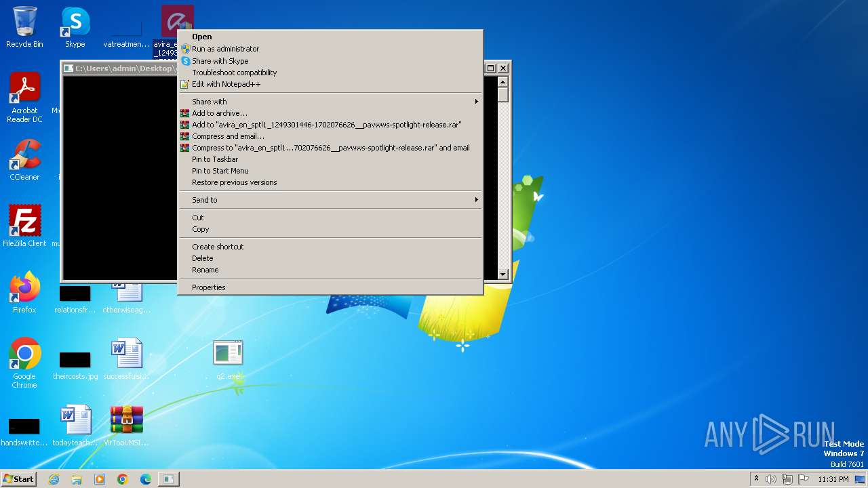Choose Copy from the context menu
The height and width of the screenshot is (488, 868).
point(330,229)
